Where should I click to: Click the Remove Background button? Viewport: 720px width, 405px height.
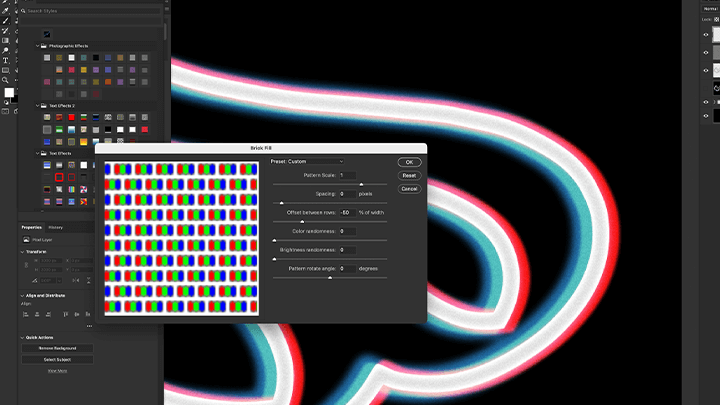coord(57,349)
